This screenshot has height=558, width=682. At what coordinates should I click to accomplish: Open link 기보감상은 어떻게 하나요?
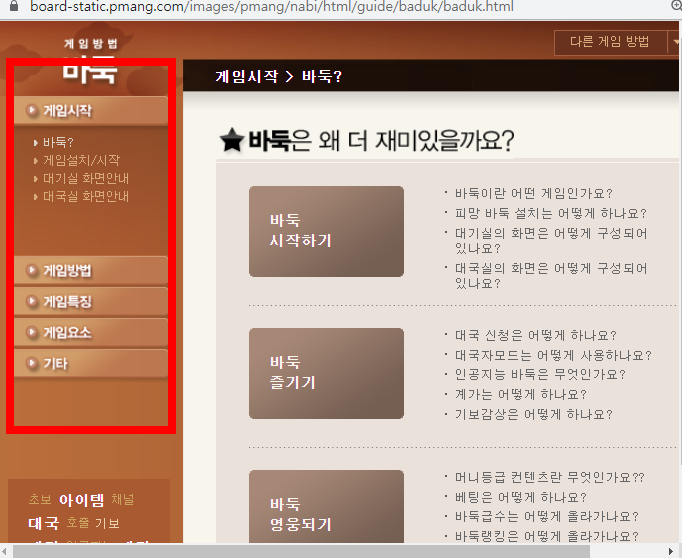(x=534, y=414)
